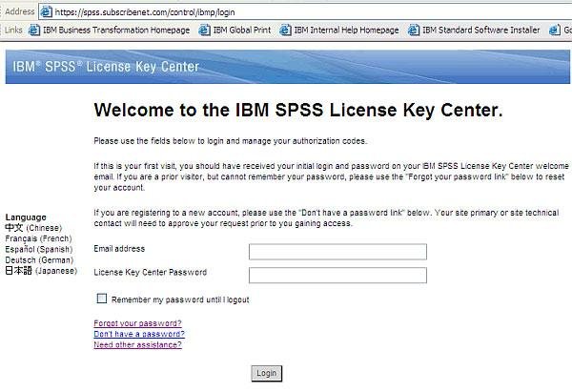
Task: Click the IBM Global Print bookmark icon
Action: click(x=204, y=31)
